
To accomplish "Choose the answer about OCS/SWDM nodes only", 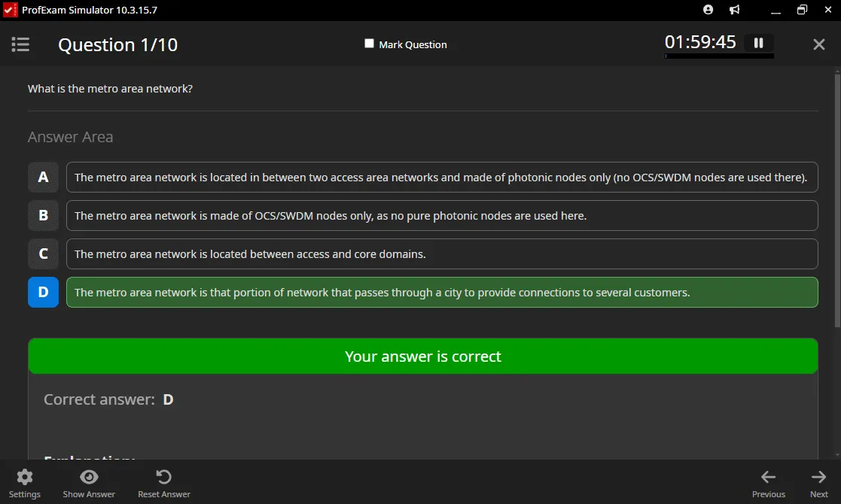I will (x=442, y=215).
